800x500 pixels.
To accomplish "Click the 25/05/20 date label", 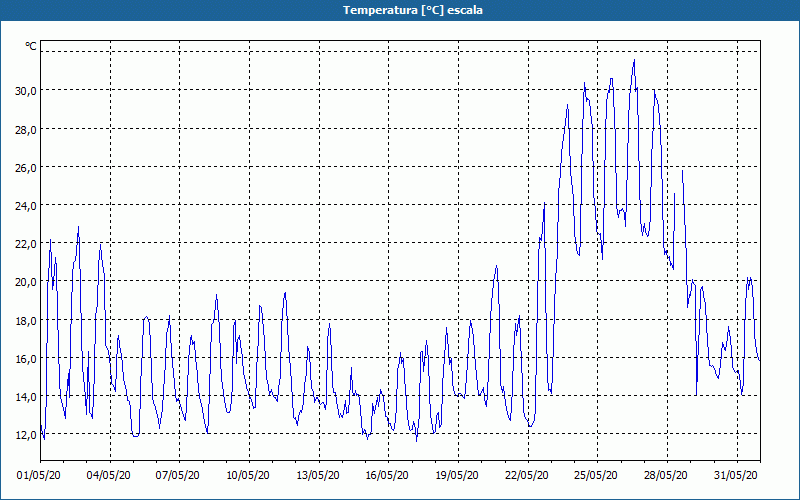I will (596, 475).
